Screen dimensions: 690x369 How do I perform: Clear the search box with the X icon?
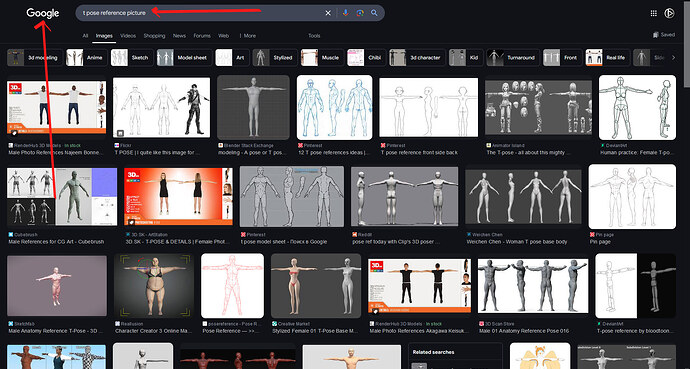(328, 13)
